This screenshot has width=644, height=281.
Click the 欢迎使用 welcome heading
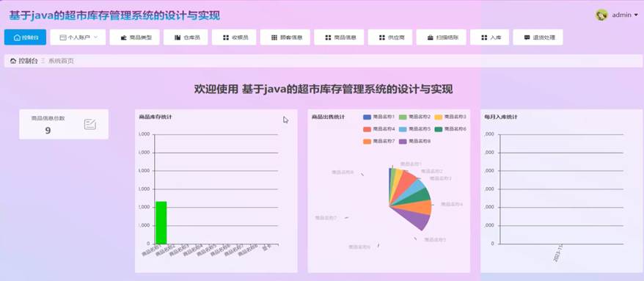323,90
